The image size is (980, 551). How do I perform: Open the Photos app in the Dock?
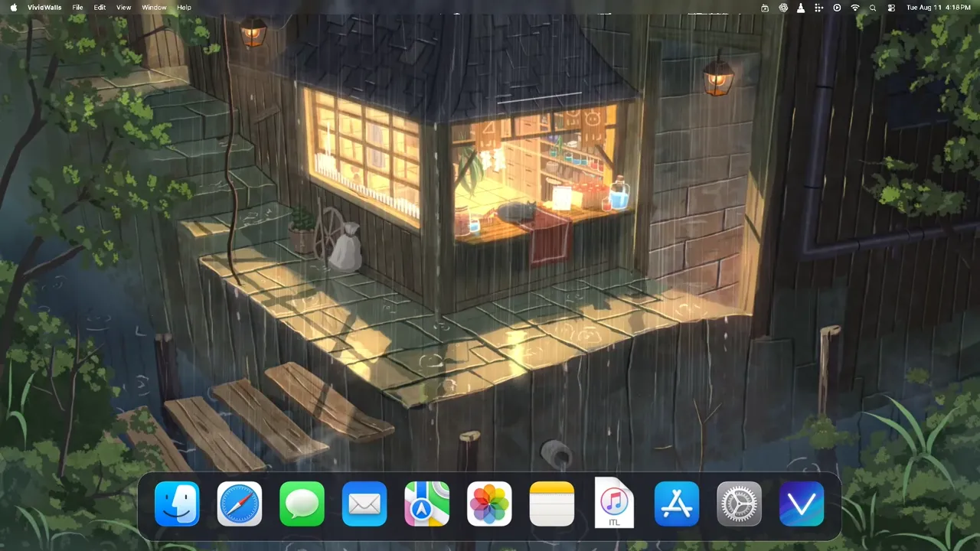click(x=490, y=504)
